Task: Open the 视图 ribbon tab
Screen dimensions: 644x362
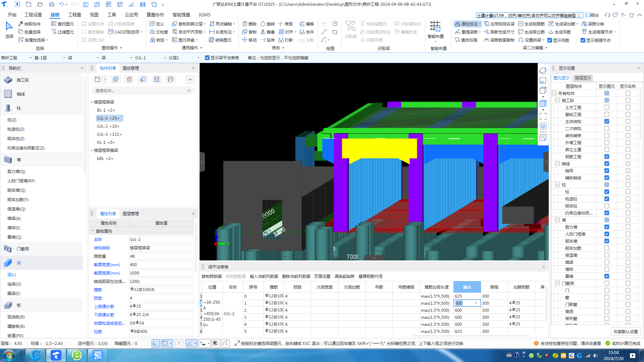Action: click(94, 15)
